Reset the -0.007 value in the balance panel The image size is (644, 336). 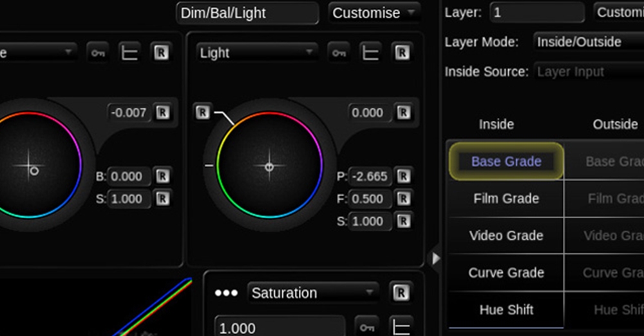click(x=162, y=112)
